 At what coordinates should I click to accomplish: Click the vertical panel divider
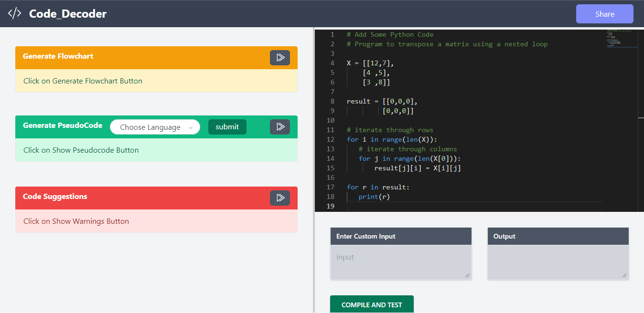coord(314,170)
